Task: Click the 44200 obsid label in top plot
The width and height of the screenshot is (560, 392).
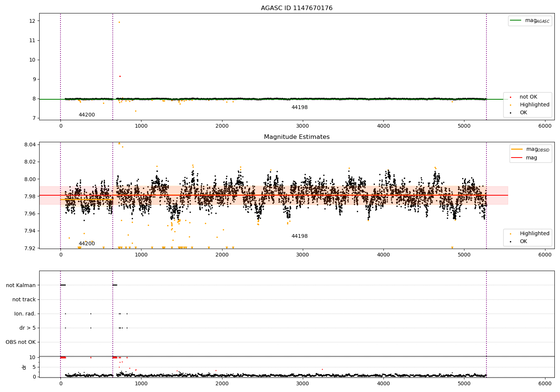Action: click(x=87, y=115)
